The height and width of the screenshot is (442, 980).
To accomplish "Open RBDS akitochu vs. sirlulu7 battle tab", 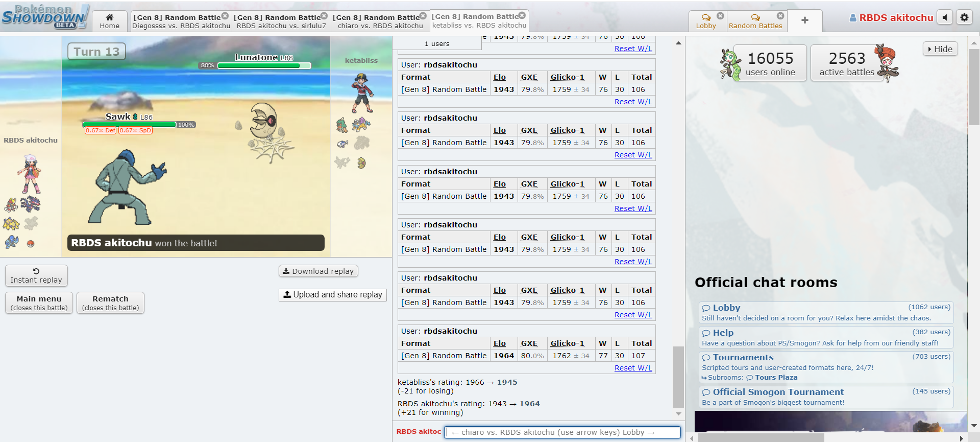I will [x=281, y=21].
